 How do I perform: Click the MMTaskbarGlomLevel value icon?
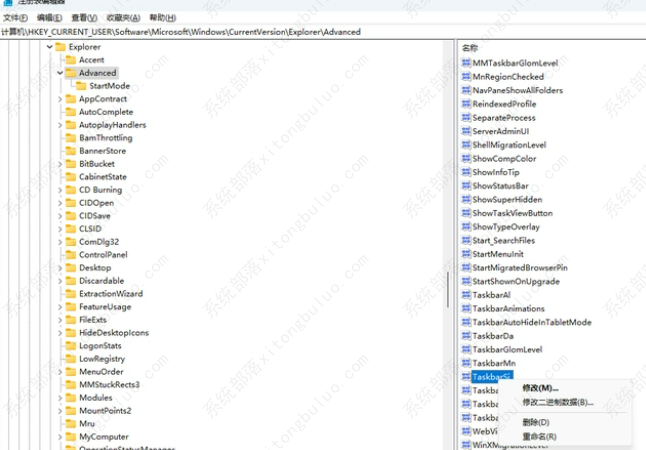[x=466, y=63]
